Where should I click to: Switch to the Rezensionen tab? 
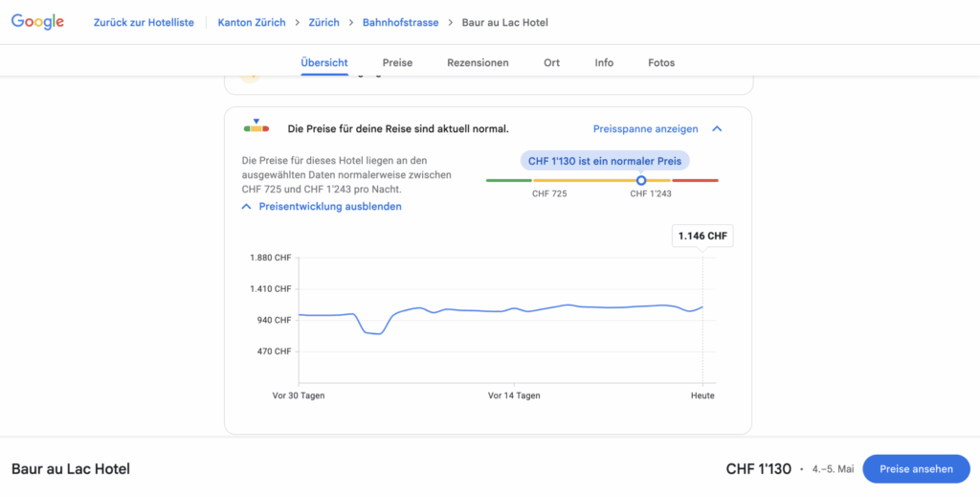click(478, 62)
